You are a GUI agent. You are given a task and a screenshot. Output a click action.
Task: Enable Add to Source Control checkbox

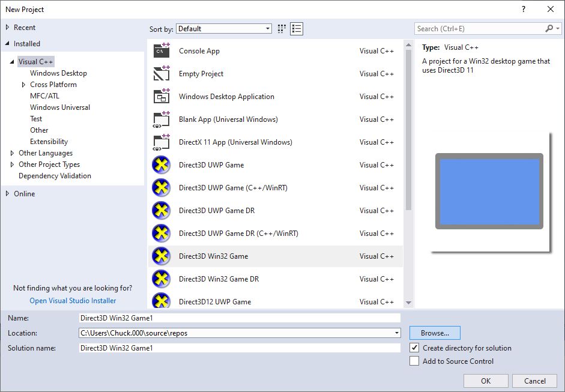[414, 361]
